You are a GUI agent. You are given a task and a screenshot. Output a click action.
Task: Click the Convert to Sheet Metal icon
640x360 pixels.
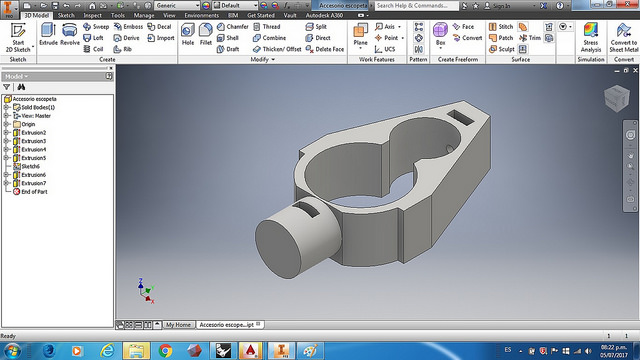coord(623,38)
